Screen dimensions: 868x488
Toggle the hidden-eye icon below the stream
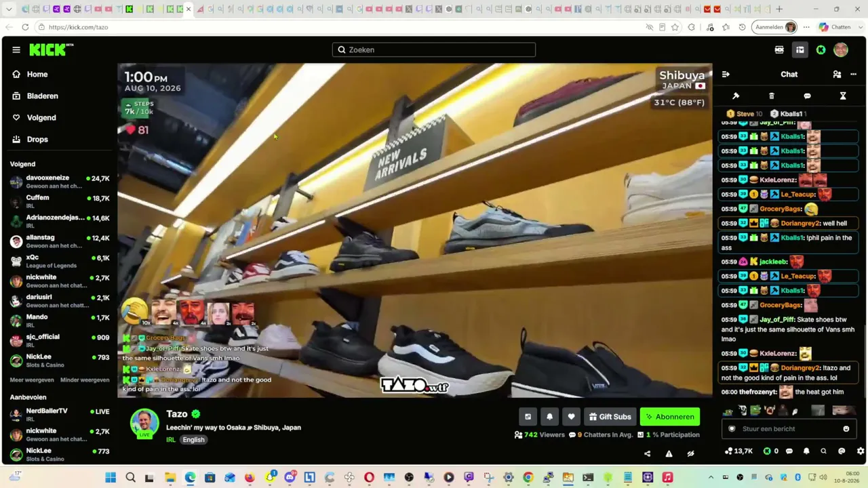[x=690, y=453]
